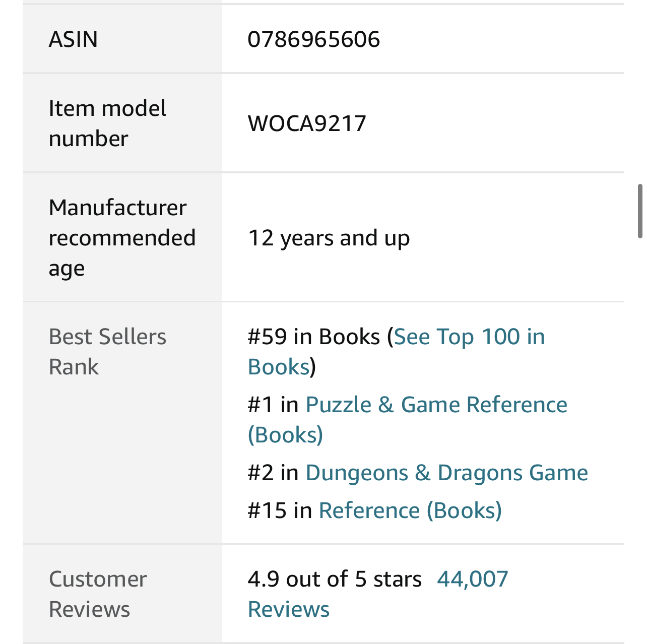This screenshot has width=647, height=644.
Task: Open the Dungeons & Dragons Game category
Action: 446,473
